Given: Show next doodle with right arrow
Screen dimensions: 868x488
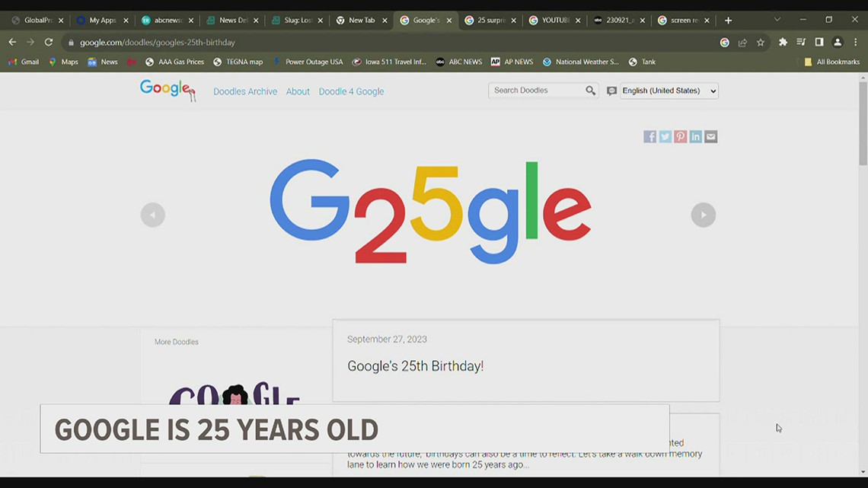Looking at the screenshot, I should point(703,215).
